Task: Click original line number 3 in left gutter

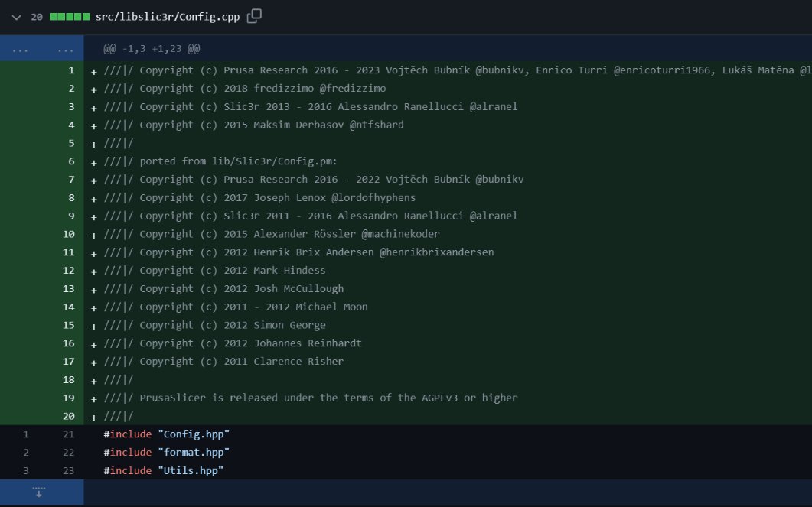Action: point(25,471)
